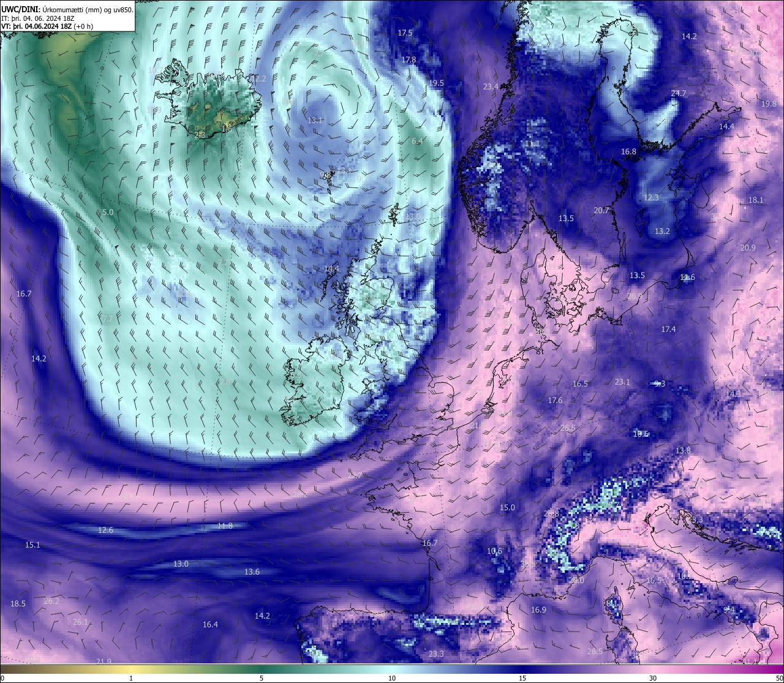Click the 30 tick on the color scale
Image resolution: width=784 pixels, height=683 pixels.
[x=653, y=678]
